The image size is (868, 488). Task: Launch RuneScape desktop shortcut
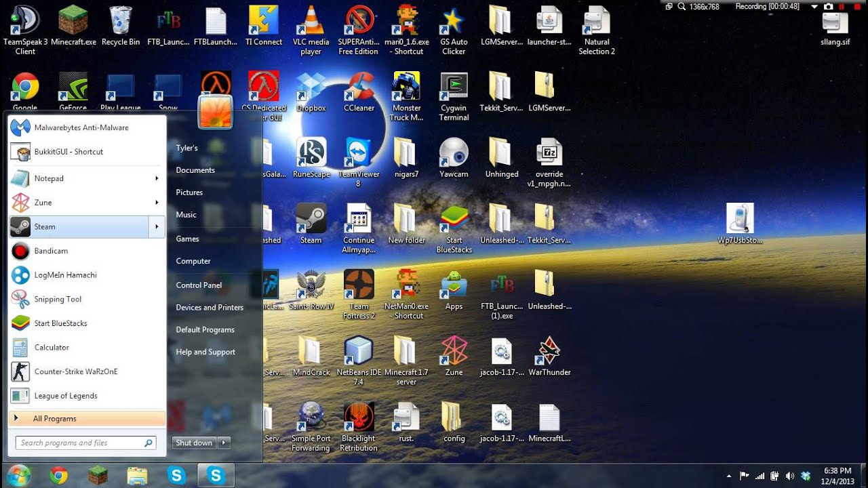point(311,157)
